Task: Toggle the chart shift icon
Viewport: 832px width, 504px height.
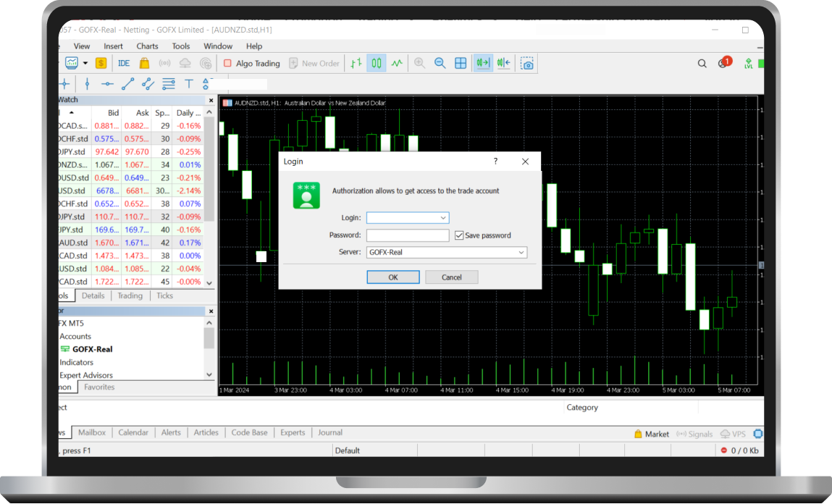Action: click(503, 63)
